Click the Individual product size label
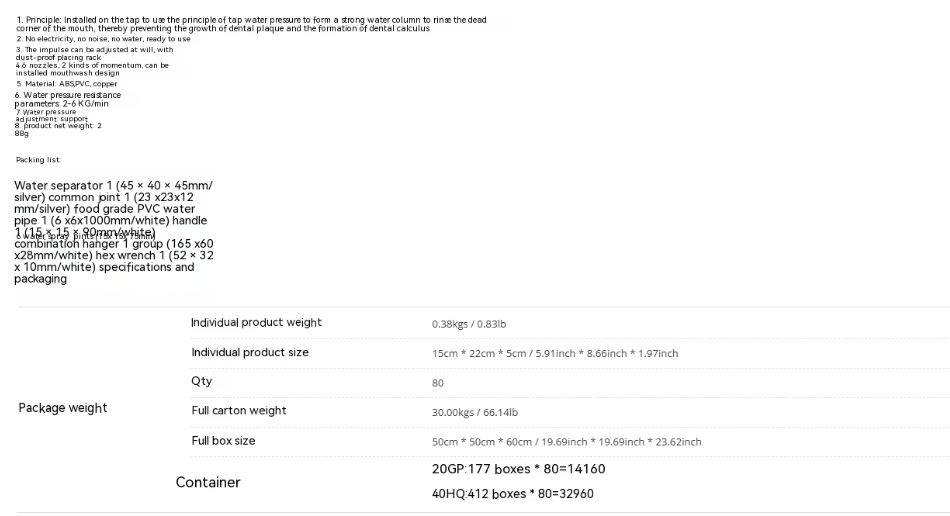 [x=250, y=352]
